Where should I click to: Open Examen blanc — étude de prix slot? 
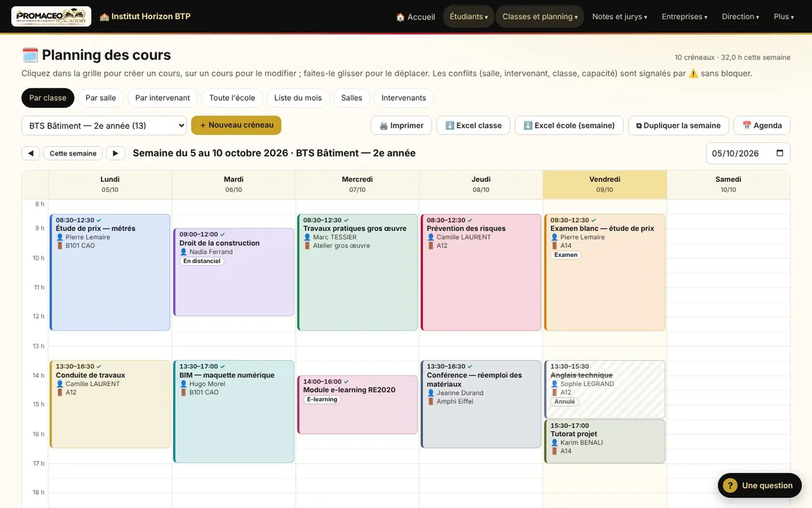(x=605, y=272)
